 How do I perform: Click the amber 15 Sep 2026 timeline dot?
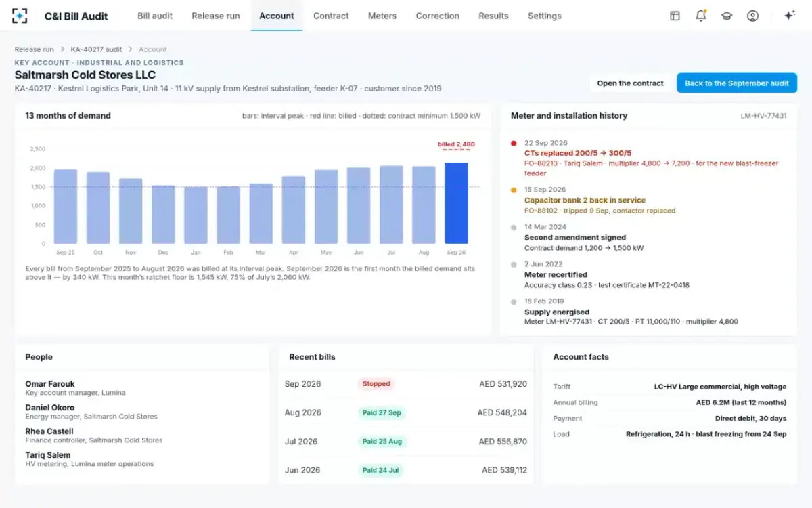(x=514, y=190)
